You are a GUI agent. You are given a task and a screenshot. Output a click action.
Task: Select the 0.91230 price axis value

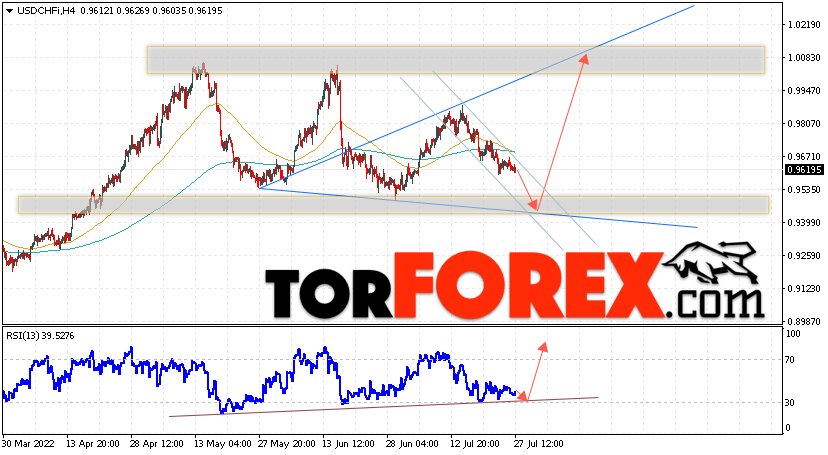click(x=804, y=289)
